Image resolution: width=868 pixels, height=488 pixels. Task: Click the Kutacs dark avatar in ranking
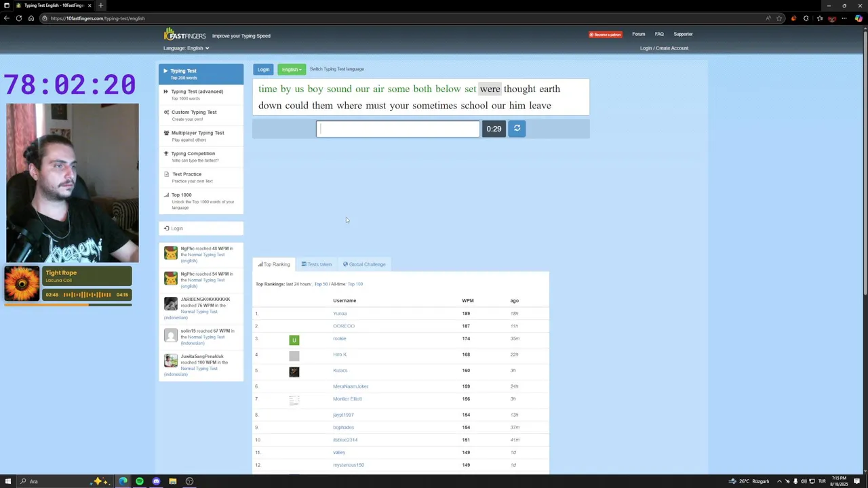tap(294, 371)
